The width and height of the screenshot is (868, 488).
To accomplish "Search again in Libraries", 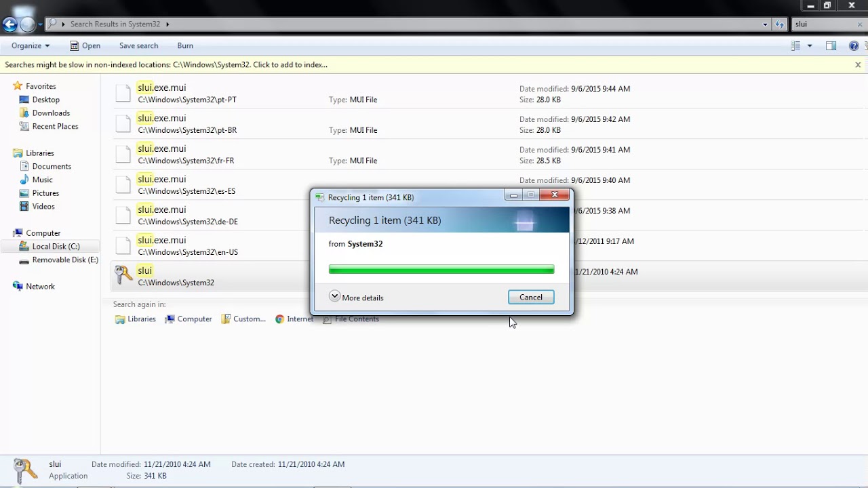I will click(x=135, y=319).
